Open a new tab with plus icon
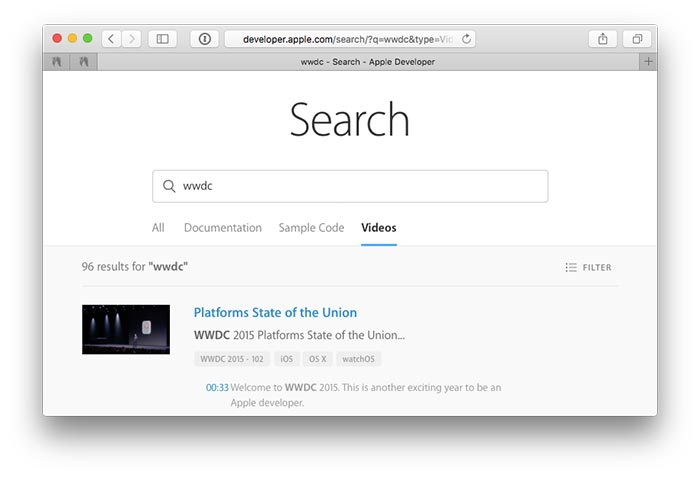 (x=648, y=62)
